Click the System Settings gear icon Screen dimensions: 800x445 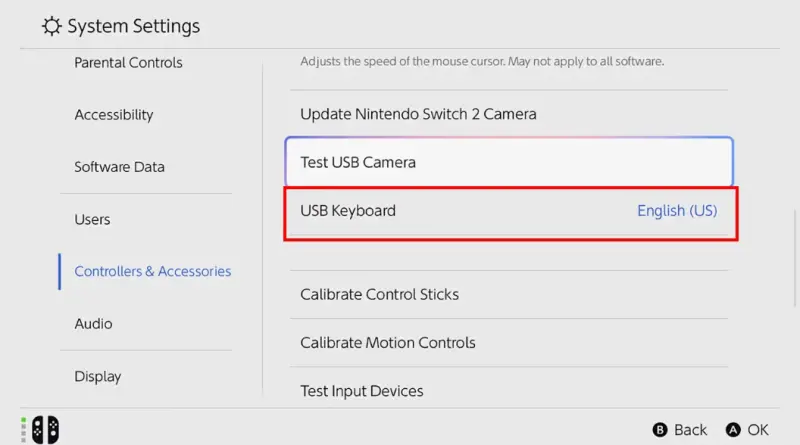(52, 26)
